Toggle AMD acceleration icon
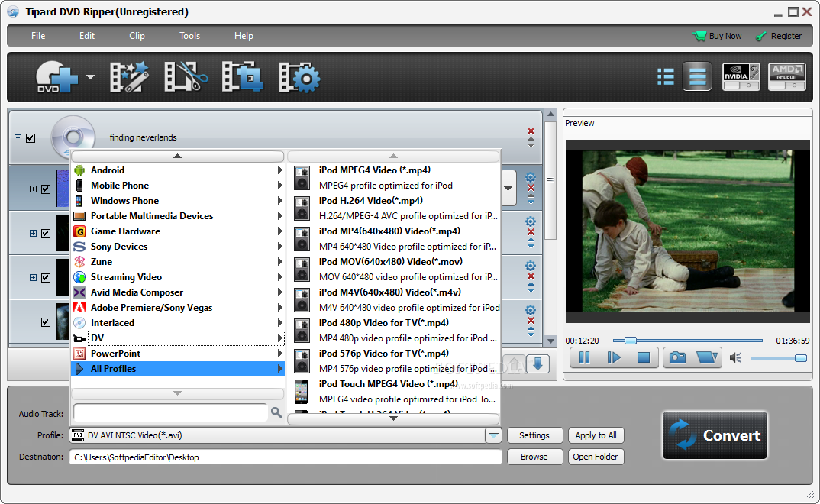Image resolution: width=820 pixels, height=504 pixels. (x=786, y=76)
